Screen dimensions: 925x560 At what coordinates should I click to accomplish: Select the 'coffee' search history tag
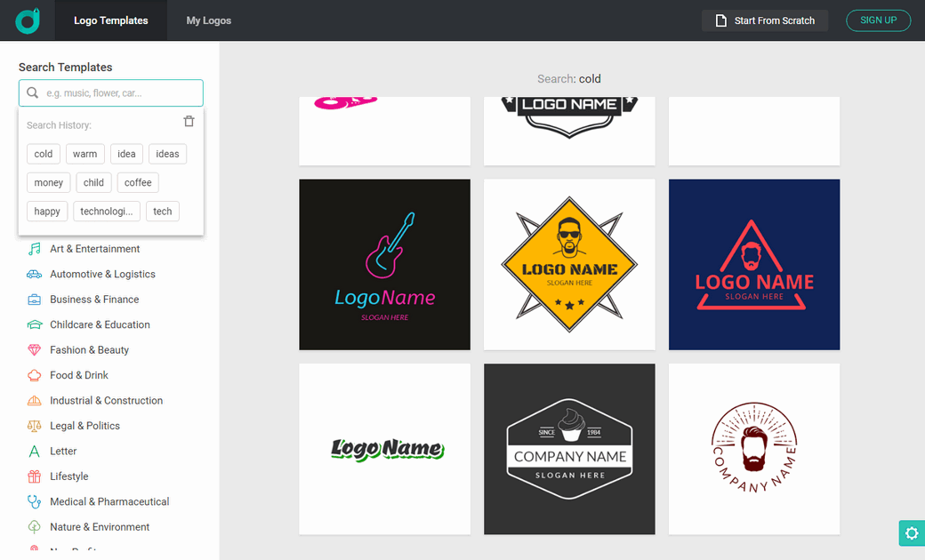(138, 183)
